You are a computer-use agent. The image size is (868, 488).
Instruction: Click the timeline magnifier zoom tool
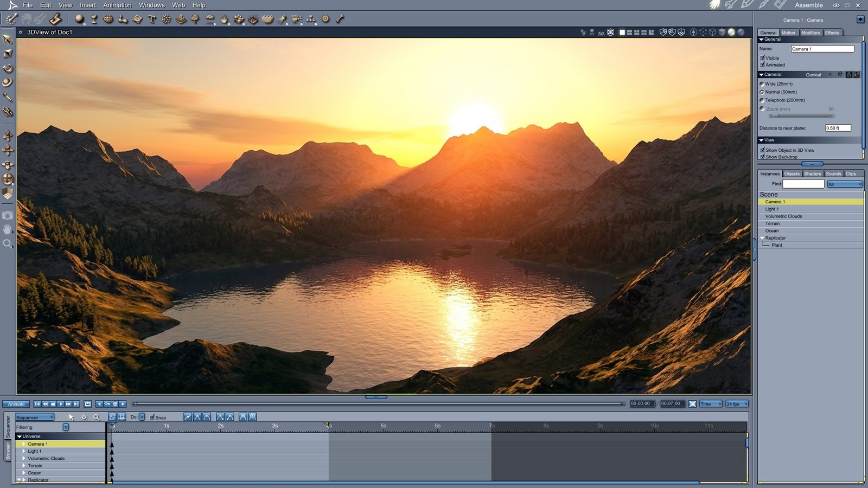tap(97, 418)
